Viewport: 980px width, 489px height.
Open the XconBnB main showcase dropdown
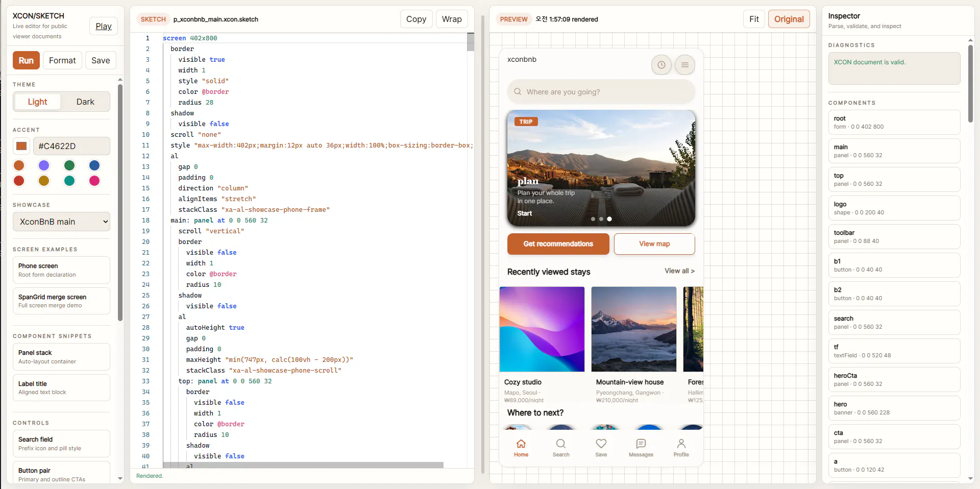[x=61, y=222]
